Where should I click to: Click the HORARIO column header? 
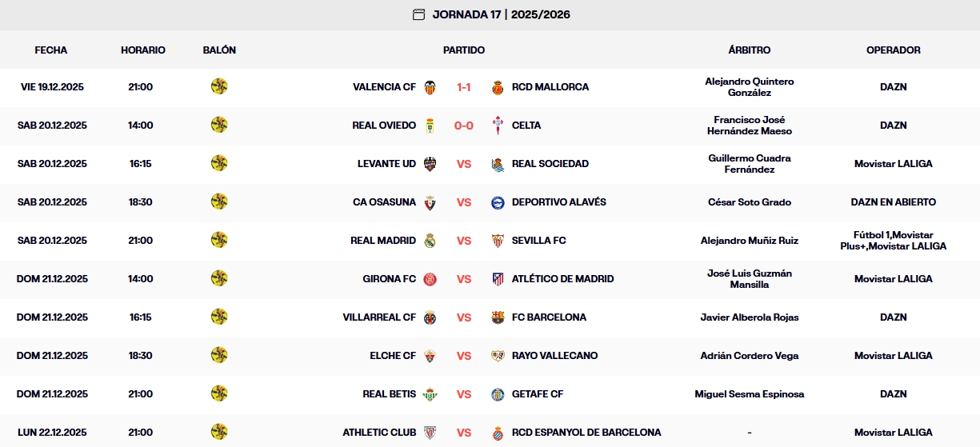143,50
